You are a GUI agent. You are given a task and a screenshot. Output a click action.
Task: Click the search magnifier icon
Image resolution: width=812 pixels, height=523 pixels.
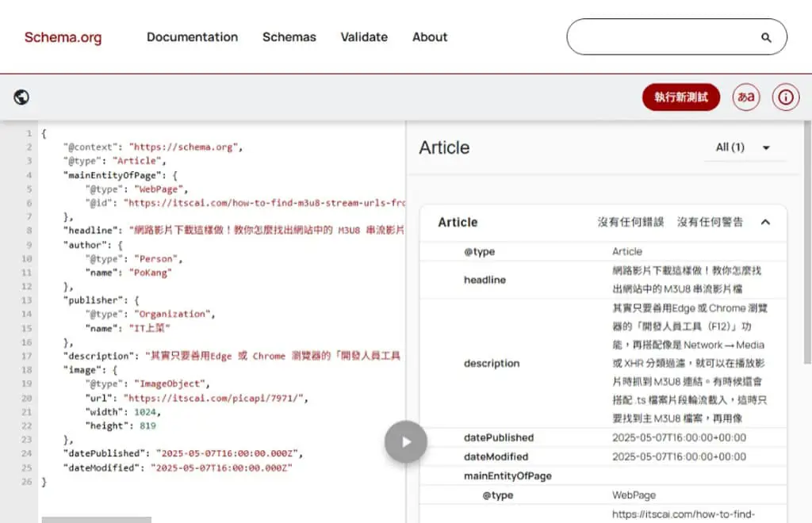766,37
